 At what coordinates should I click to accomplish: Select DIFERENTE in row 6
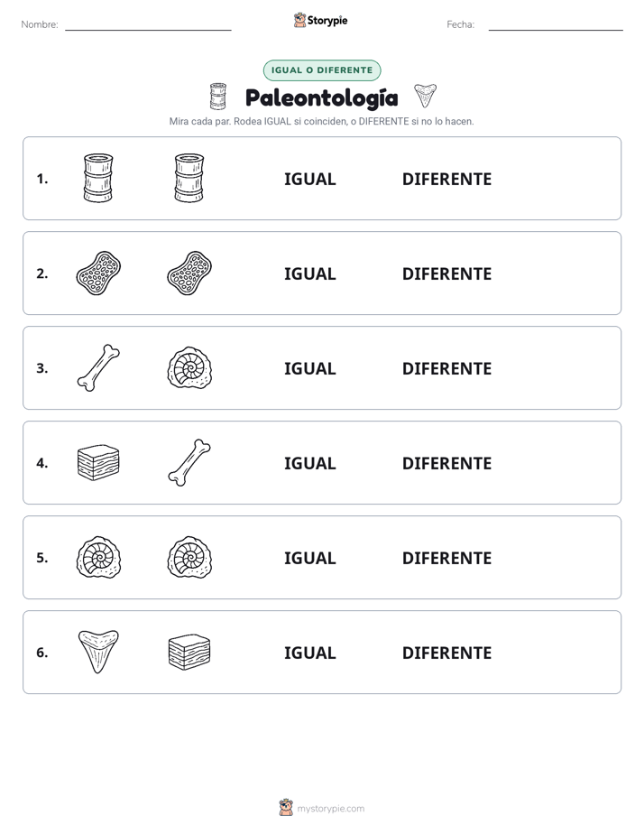pyautogui.click(x=446, y=653)
